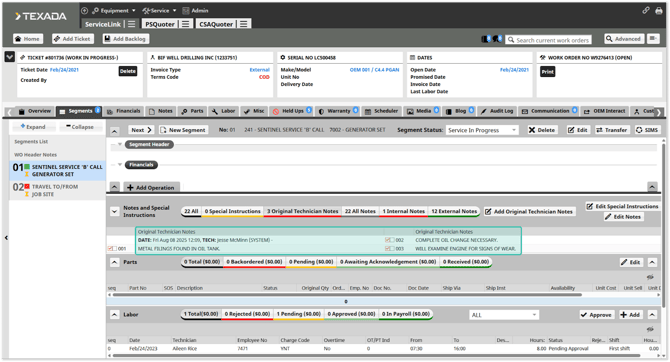Click the list view icon beside Advanced
The width and height of the screenshot is (670, 362).
pyautogui.click(x=653, y=39)
